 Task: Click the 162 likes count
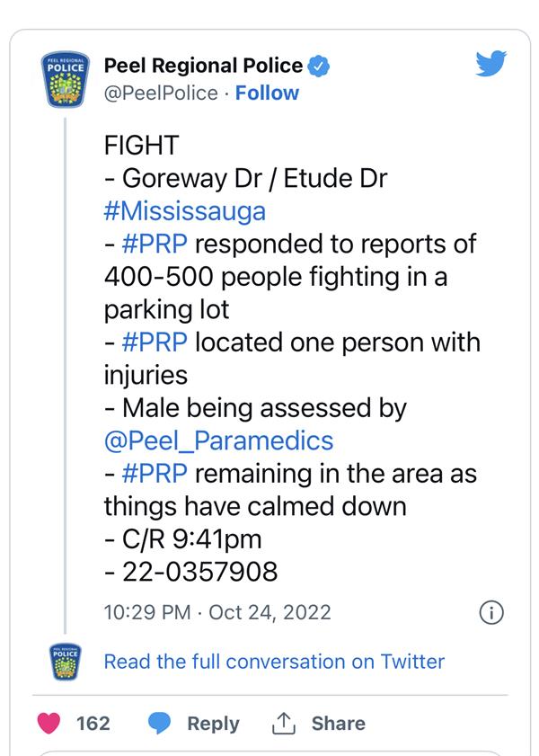[x=93, y=724]
